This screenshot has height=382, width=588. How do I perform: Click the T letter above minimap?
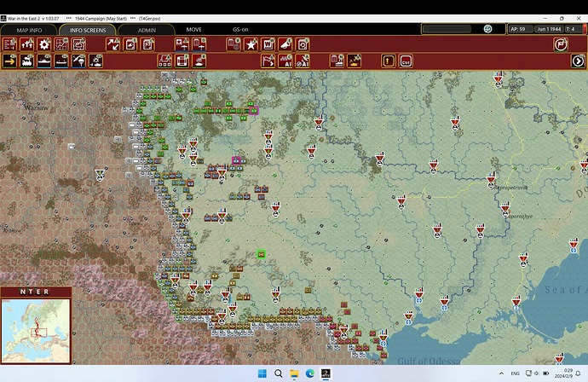tap(31, 292)
